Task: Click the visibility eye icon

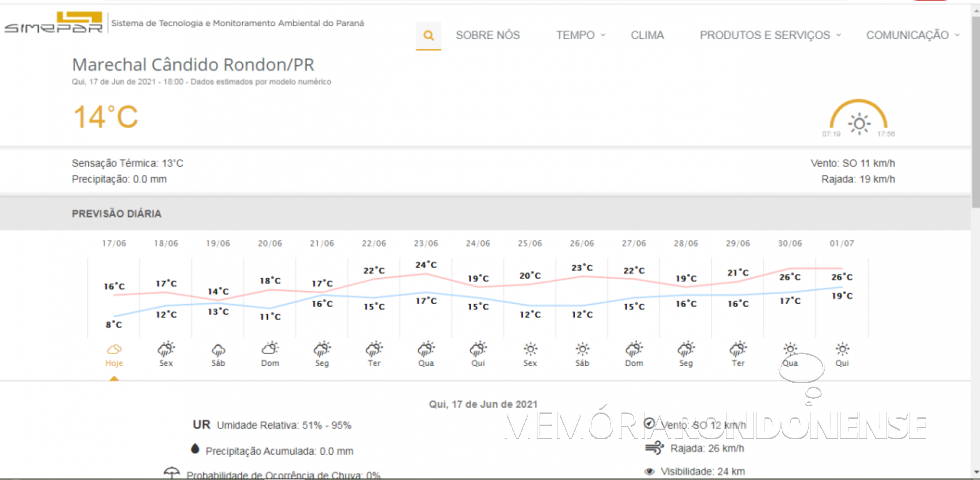Action: click(649, 471)
